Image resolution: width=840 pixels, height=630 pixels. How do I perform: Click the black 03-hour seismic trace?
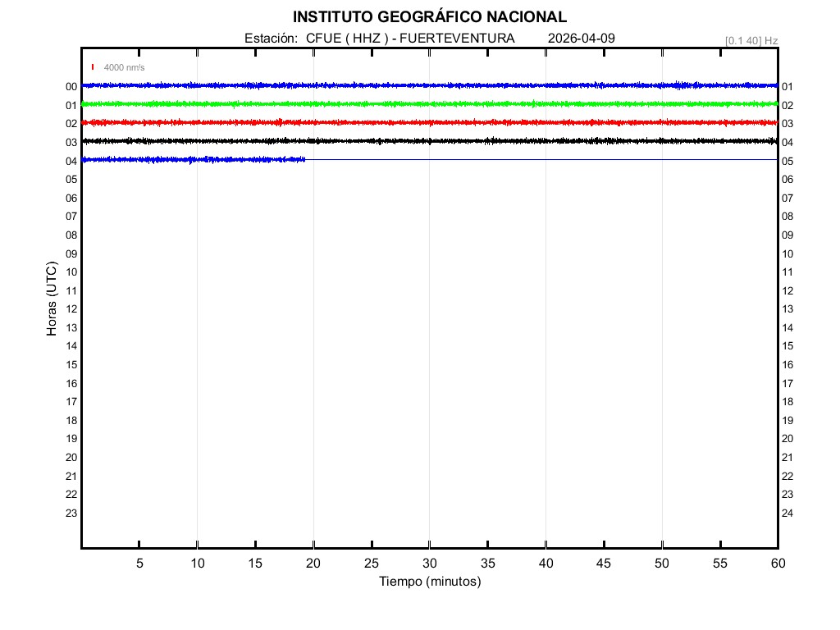coord(429,141)
